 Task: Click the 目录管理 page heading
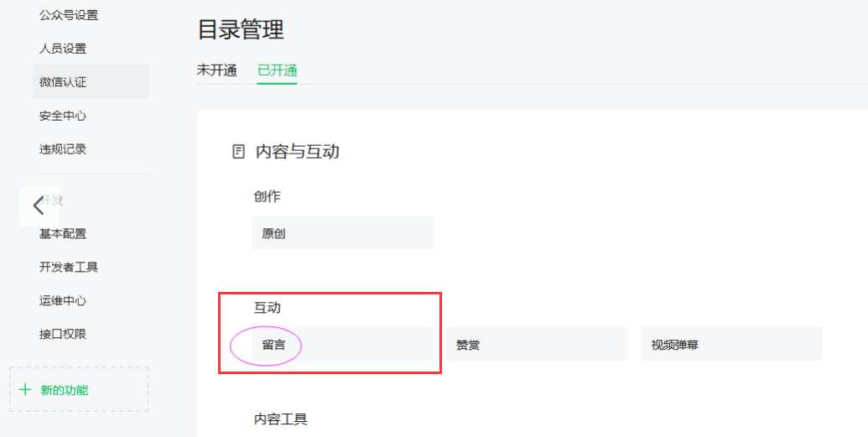(241, 30)
